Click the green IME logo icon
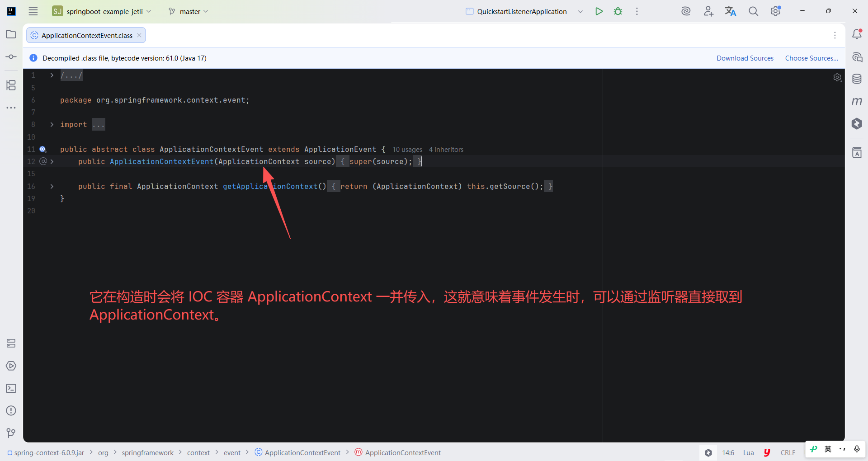 814,449
